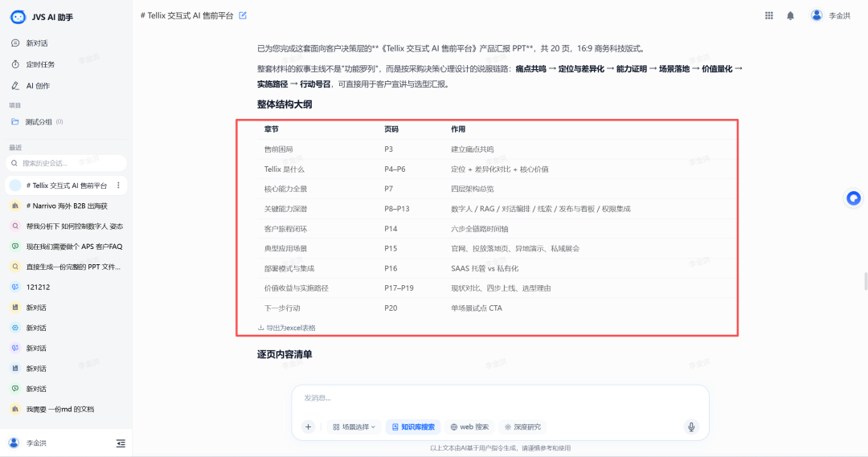
Task: Open the 场景选择 dropdown
Action: point(354,426)
